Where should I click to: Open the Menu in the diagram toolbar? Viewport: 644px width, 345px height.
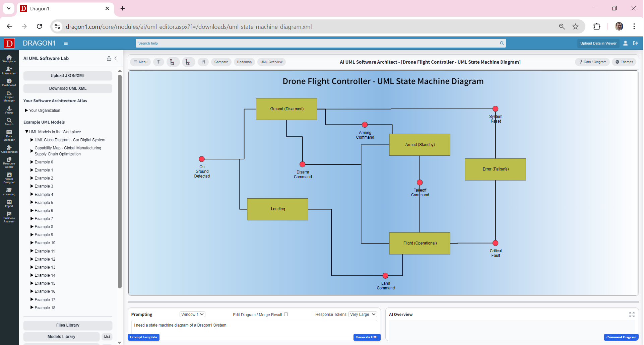[x=140, y=62]
